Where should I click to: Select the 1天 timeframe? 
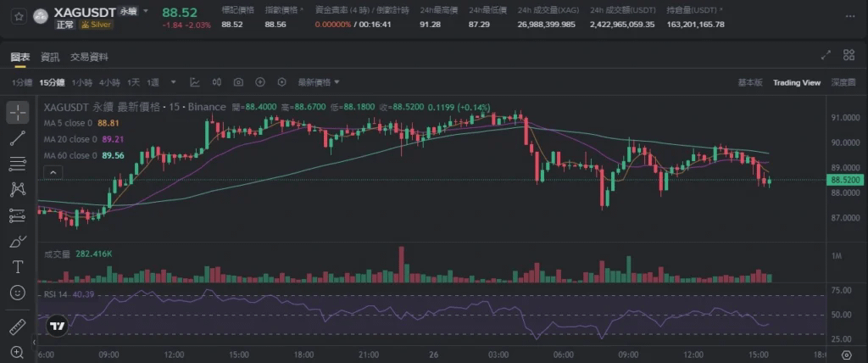133,82
